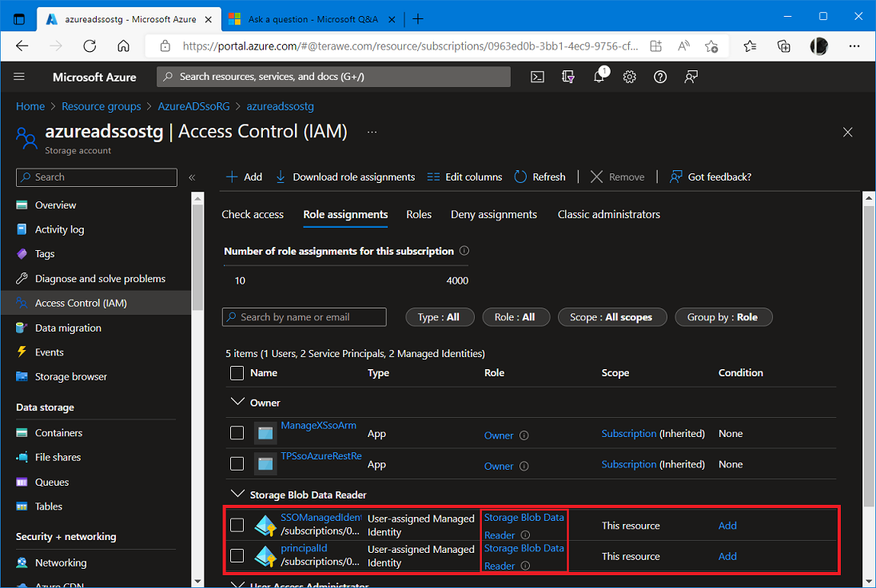Click the help question mark icon

tap(660, 77)
